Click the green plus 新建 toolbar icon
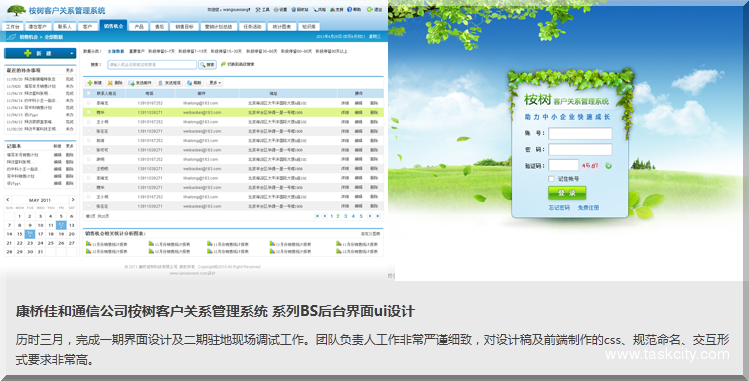The image size is (749, 381). click(x=90, y=83)
